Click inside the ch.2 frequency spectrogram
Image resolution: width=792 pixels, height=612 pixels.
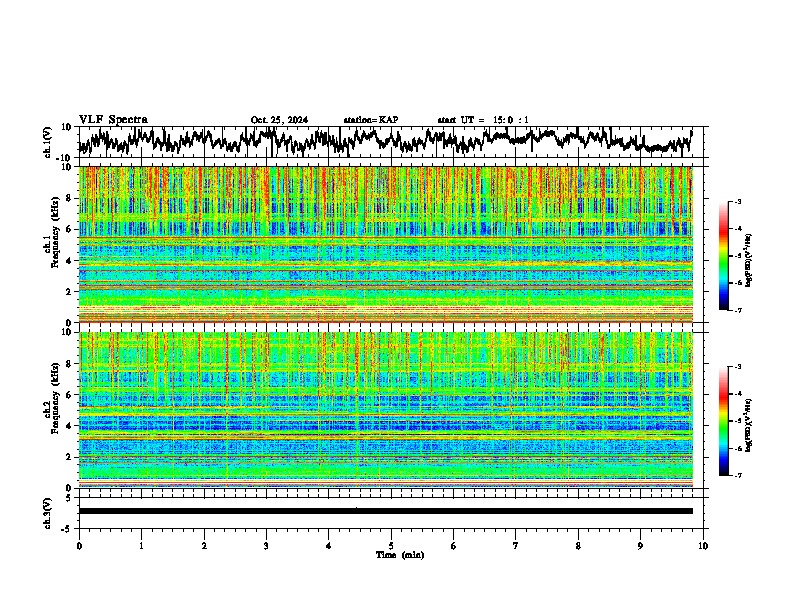point(386,410)
